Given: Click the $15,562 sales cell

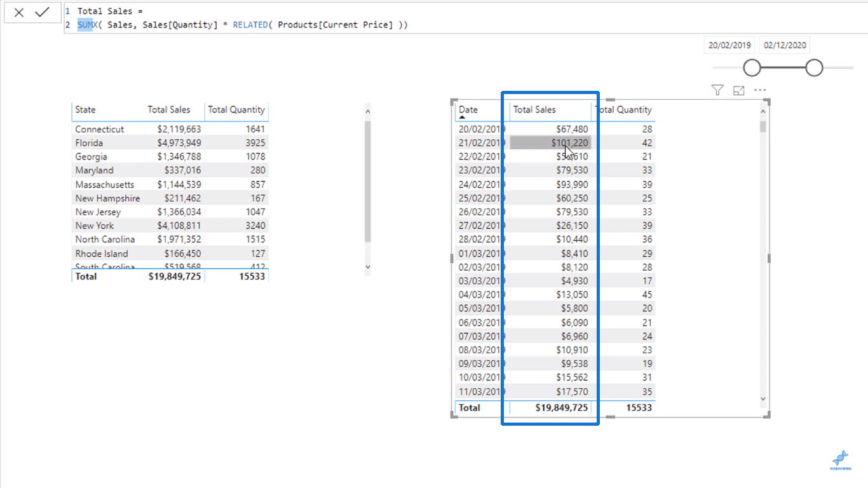Looking at the screenshot, I should point(572,377).
